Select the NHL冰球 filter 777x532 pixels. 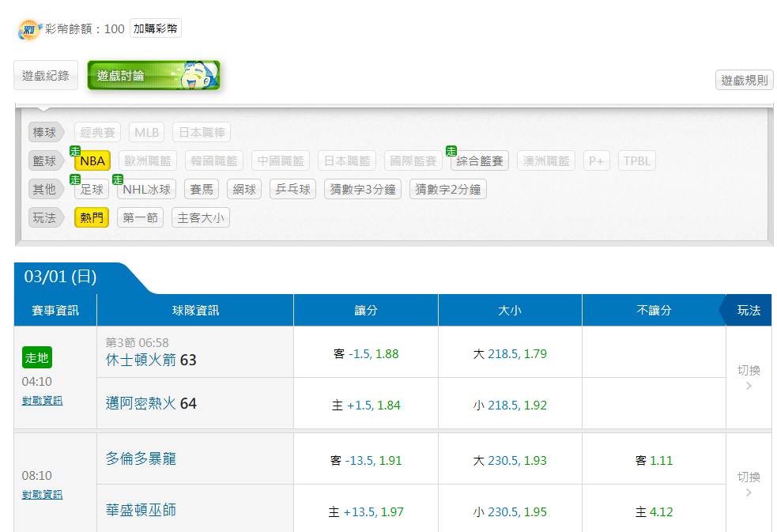pyautogui.click(x=147, y=190)
